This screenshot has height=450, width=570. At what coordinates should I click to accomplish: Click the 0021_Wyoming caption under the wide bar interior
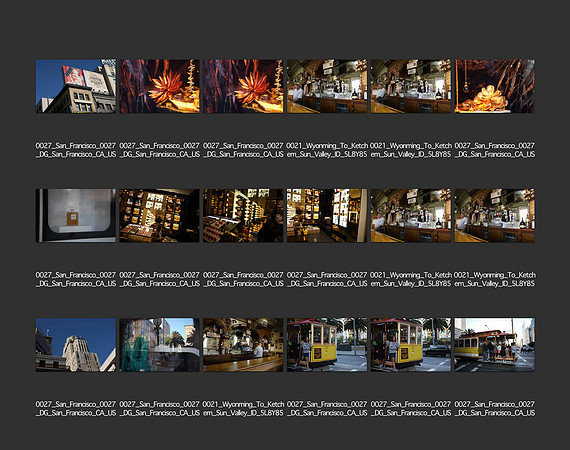click(x=243, y=408)
